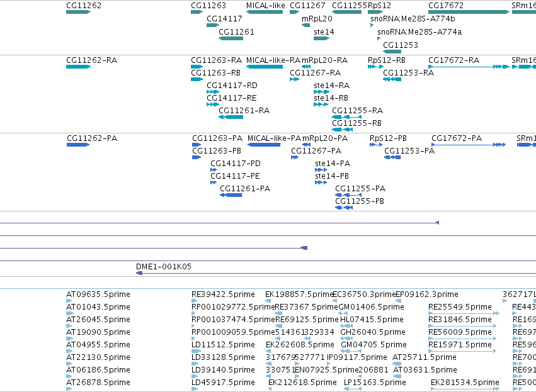Open the mRpL20-PA protein feature
The width and height of the screenshot is (536, 392).
306,145
